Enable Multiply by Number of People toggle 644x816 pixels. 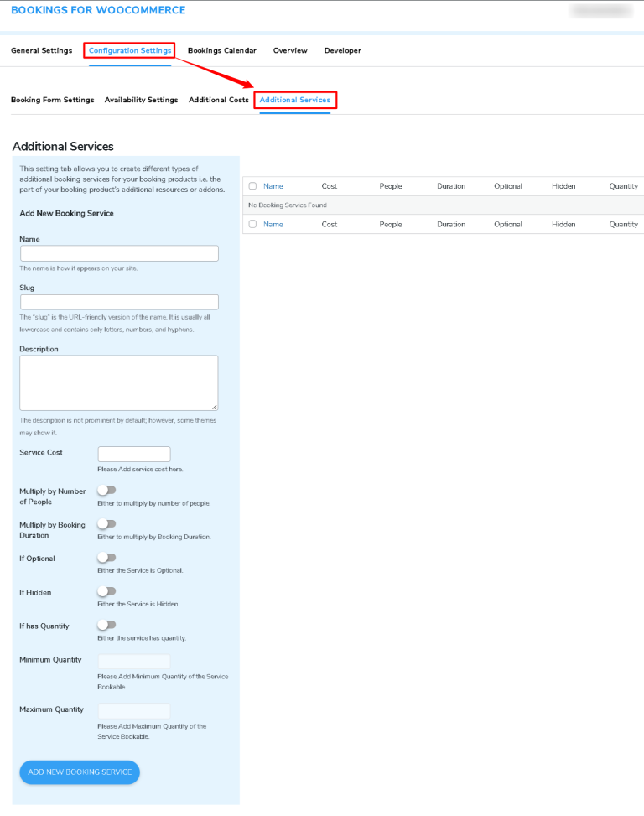coord(106,490)
